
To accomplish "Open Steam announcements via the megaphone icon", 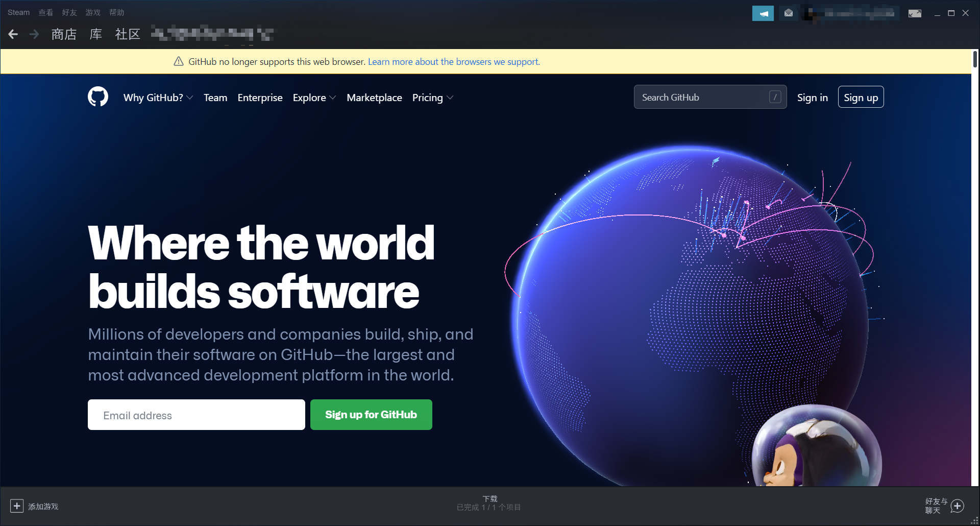I will 763,13.
